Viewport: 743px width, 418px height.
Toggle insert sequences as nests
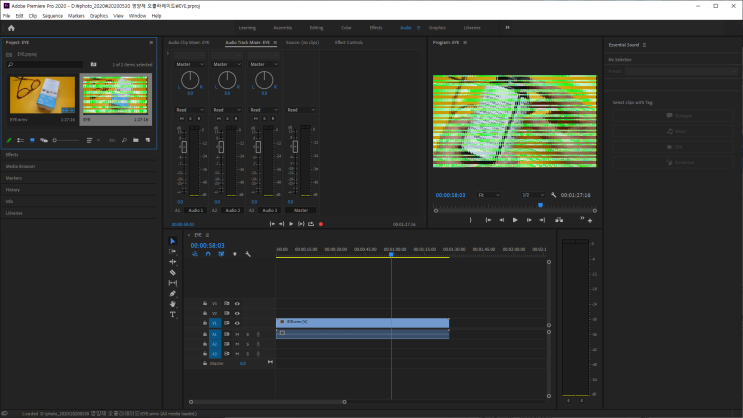pos(195,254)
